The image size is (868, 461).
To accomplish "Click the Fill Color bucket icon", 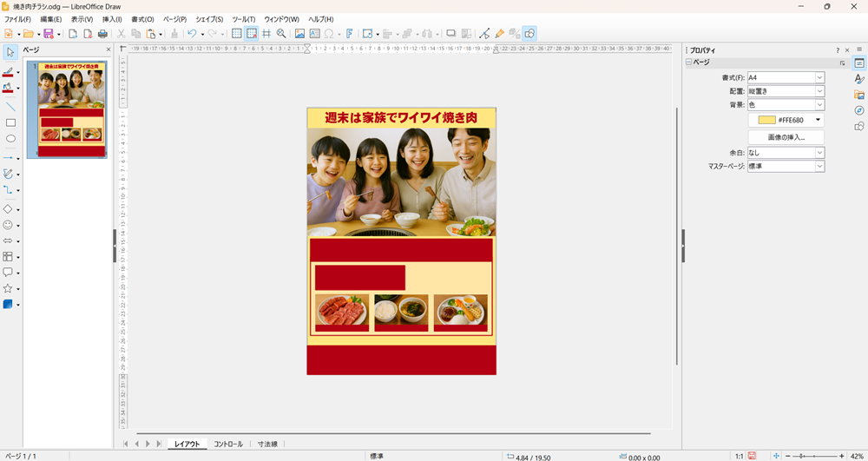I will [8, 88].
